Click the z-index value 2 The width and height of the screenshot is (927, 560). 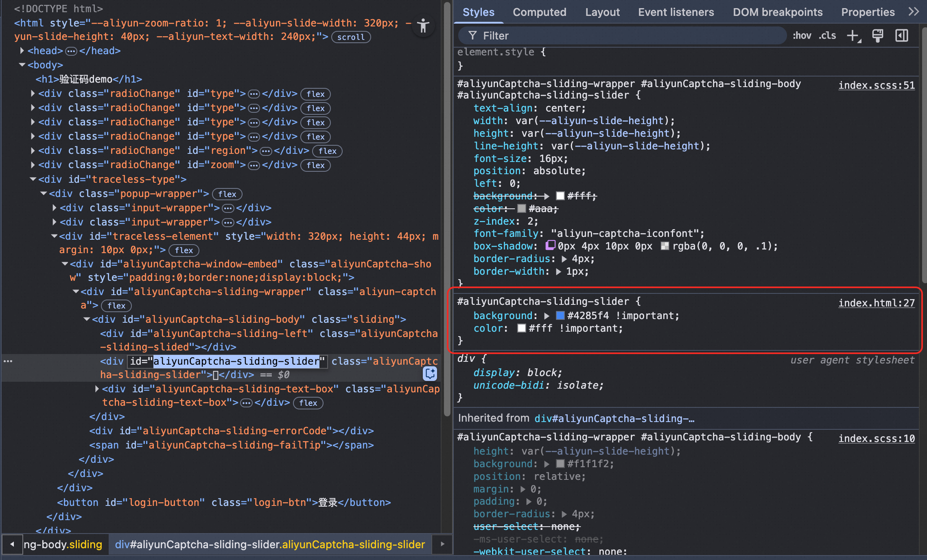tap(529, 221)
